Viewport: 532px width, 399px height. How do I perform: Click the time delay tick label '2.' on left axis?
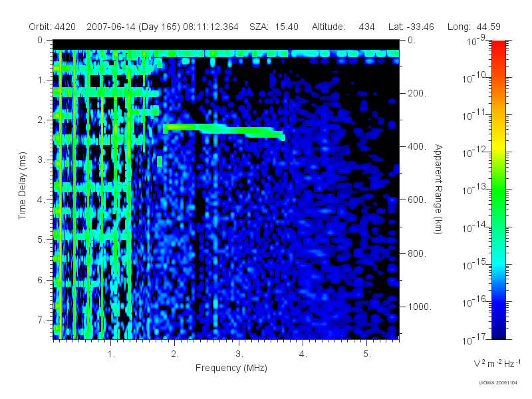coord(41,120)
